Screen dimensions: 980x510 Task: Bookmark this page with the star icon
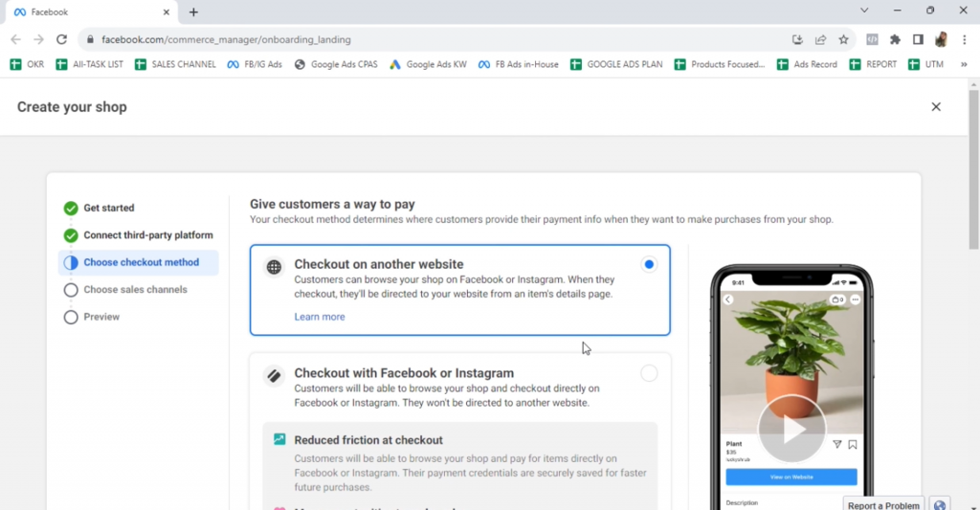(x=843, y=39)
